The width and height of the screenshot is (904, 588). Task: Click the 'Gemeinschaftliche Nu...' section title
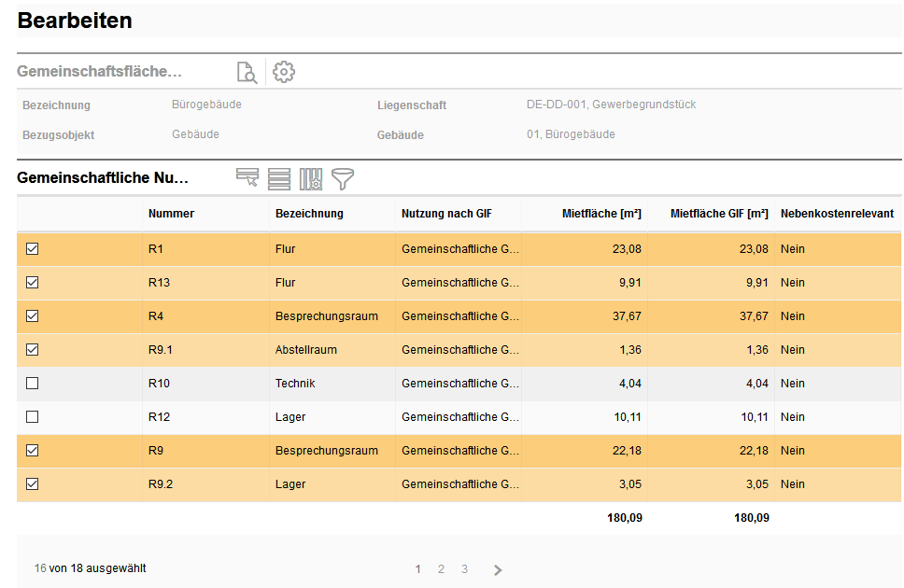point(103,177)
